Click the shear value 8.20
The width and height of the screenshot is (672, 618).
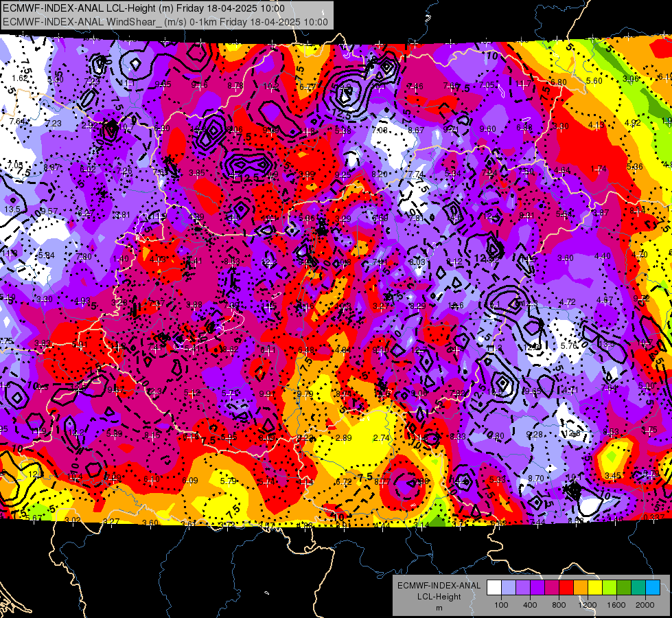380,174
